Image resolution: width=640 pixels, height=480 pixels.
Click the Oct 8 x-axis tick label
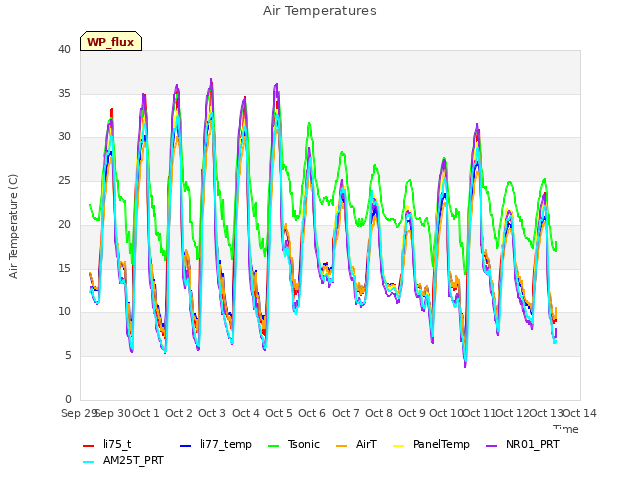[x=379, y=413]
